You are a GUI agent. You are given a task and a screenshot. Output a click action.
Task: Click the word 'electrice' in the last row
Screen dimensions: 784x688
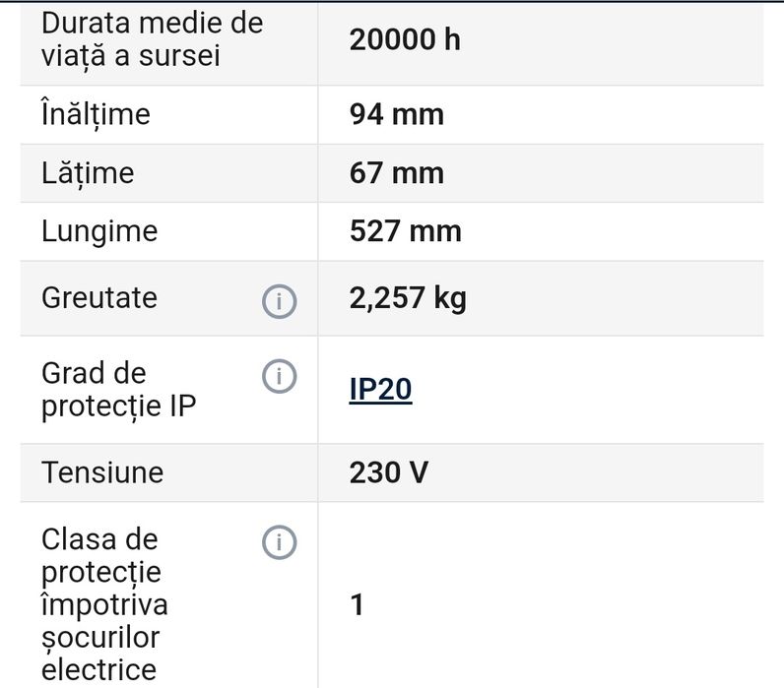pos(98,670)
